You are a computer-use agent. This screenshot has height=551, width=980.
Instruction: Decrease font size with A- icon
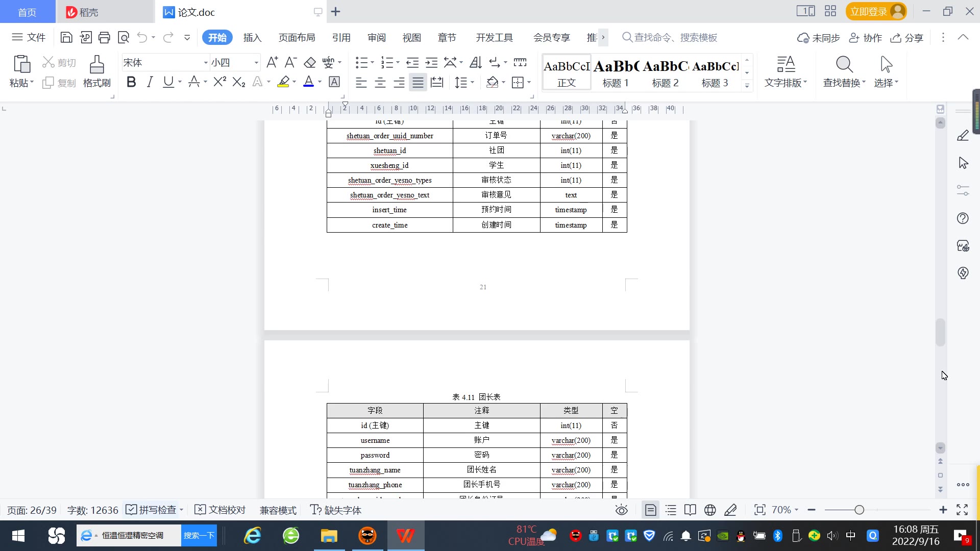point(290,62)
